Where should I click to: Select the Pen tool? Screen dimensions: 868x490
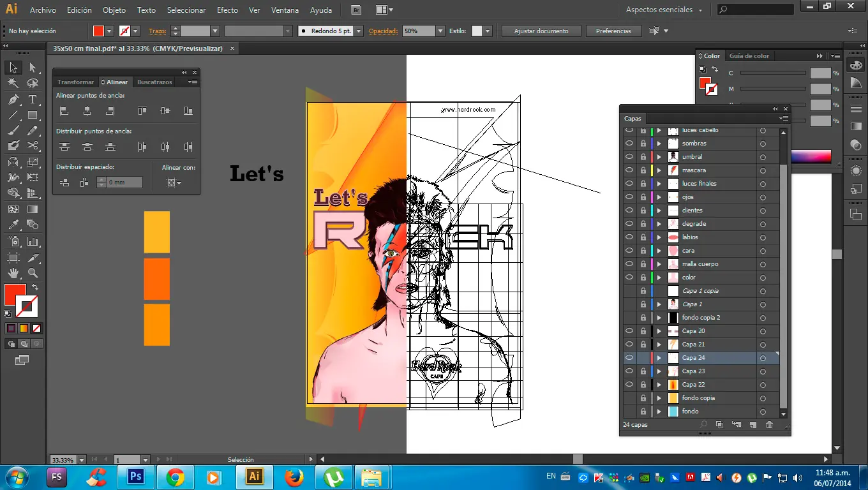coord(13,100)
